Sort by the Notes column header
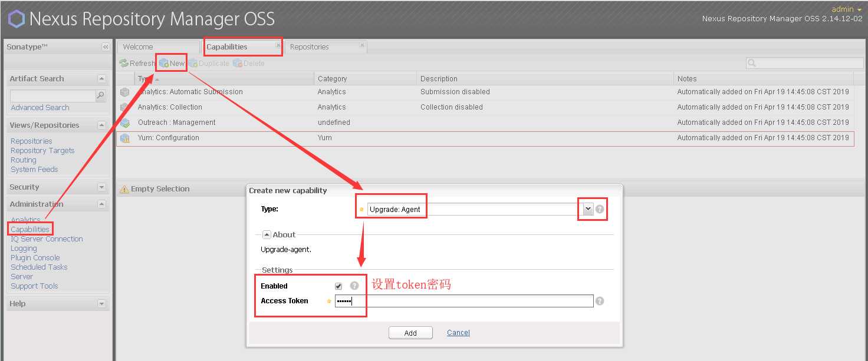 pos(764,79)
